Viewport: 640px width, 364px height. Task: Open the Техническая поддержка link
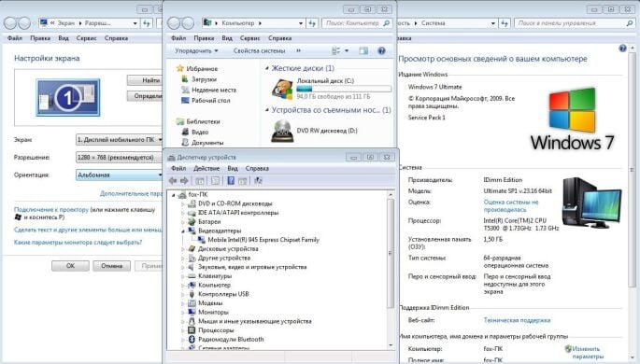(517, 320)
